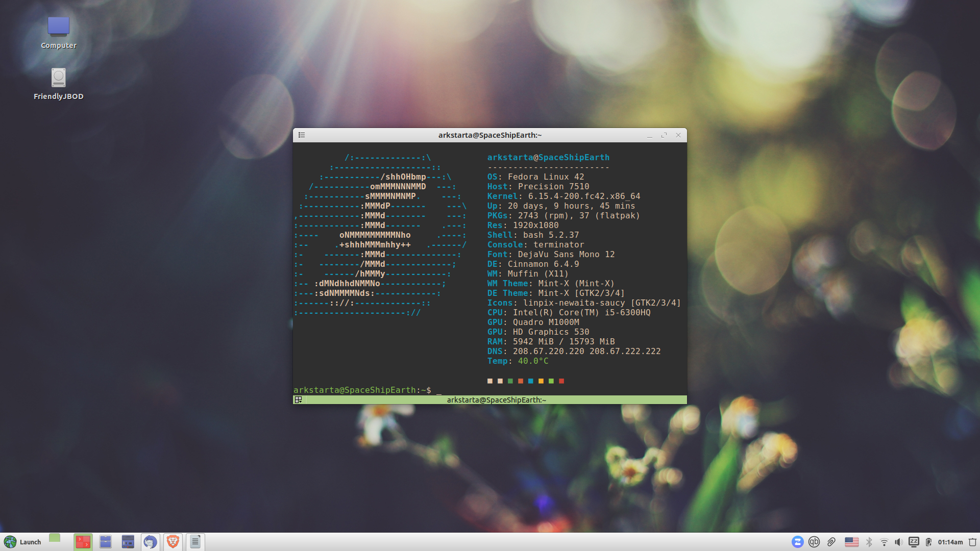Open the calendar from the 01:14am clock

950,542
